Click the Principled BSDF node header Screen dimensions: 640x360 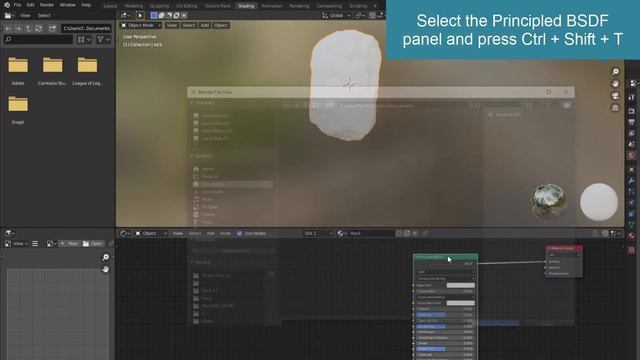click(445, 257)
